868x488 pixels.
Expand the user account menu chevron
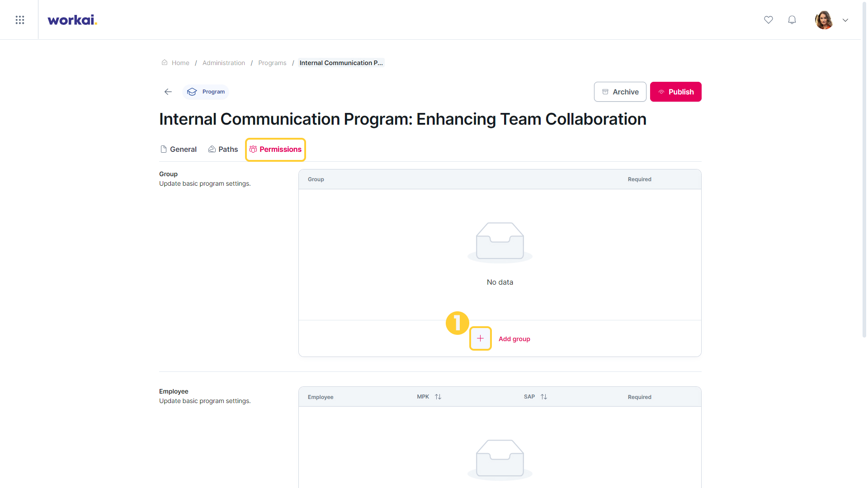845,20
